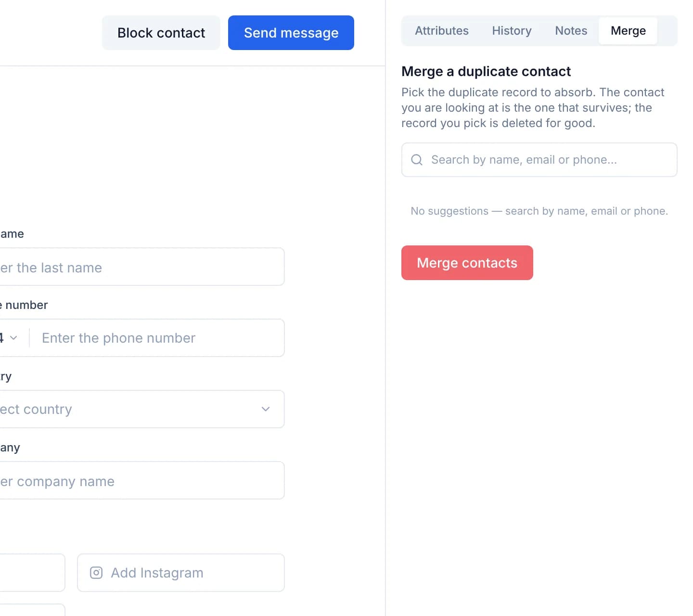Screen dimensions: 693x616
Task: Open the History tab
Action: pos(512,31)
